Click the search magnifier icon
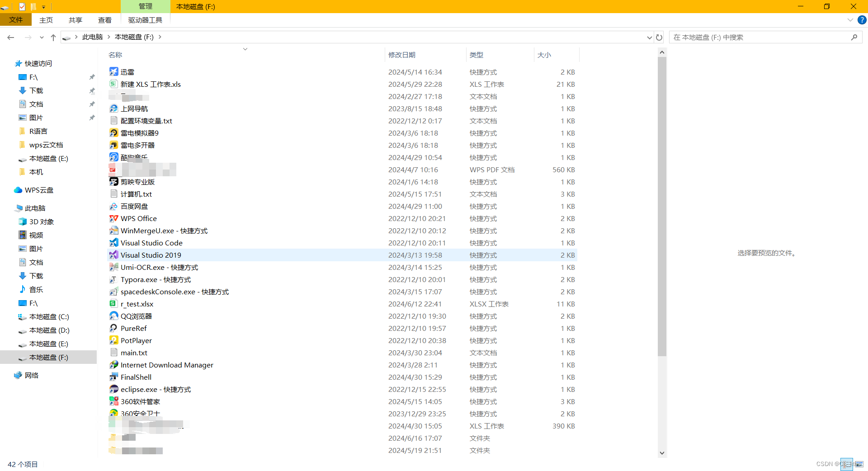 pos(854,37)
